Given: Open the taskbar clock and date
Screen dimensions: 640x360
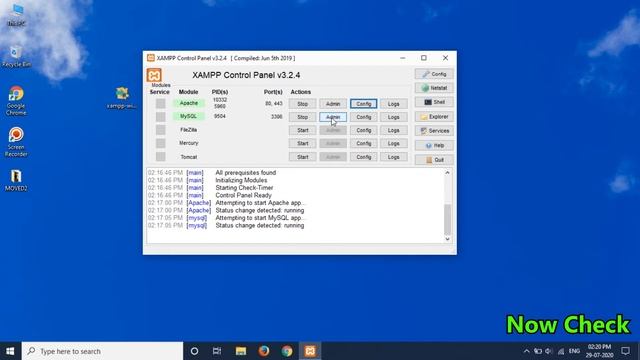Looking at the screenshot, I should coord(599,351).
